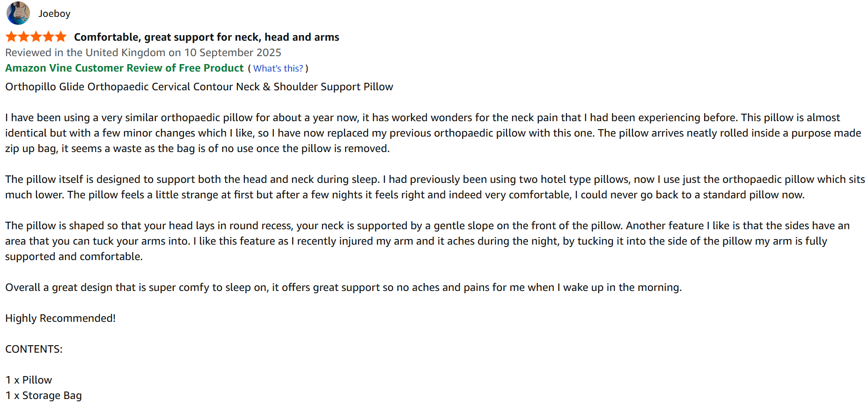This screenshot has height=406, width=868.
Task: Click the 'Overall a great design' sentence
Action: pyautogui.click(x=343, y=287)
